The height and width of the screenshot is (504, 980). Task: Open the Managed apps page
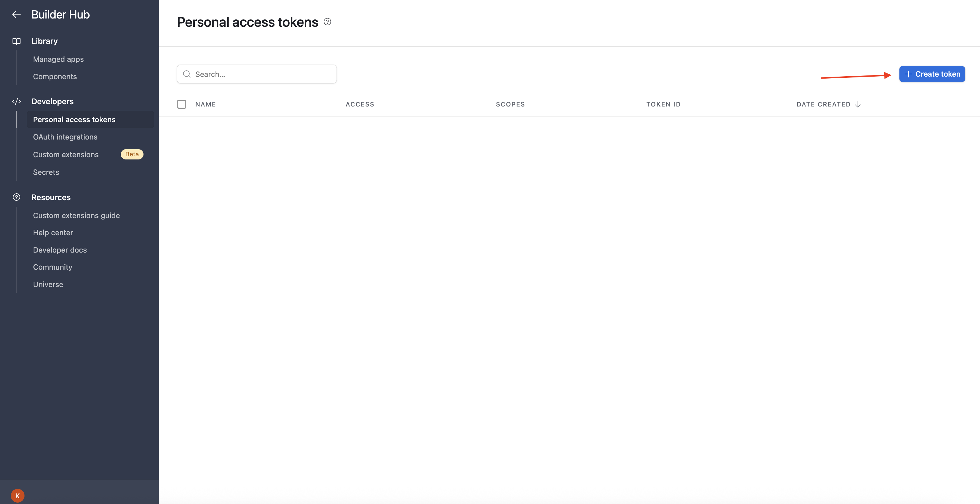coord(58,59)
